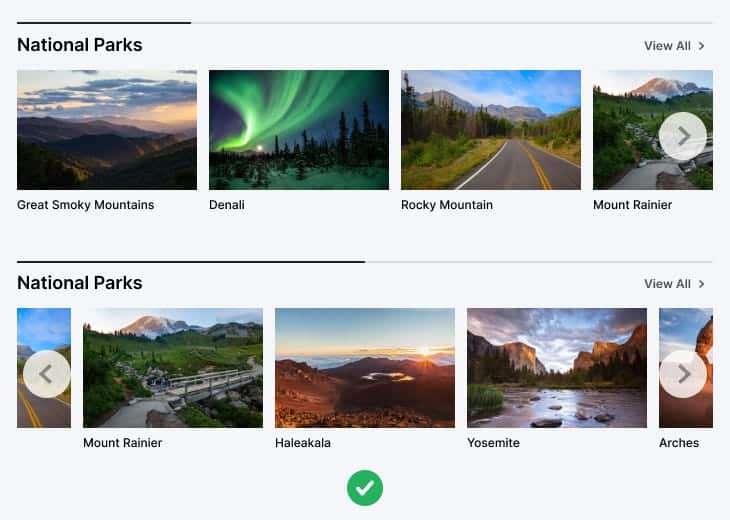Screen dimensions: 730x520
Task: Open View All in bottom section
Action: pos(674,284)
